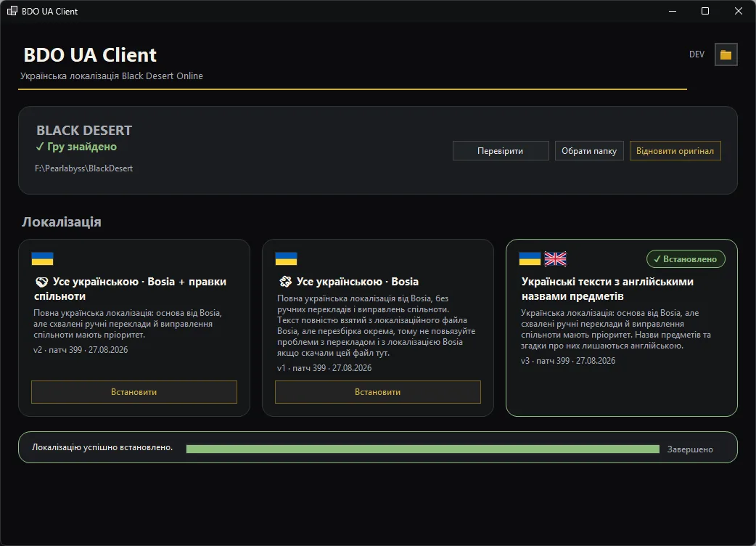Install the Bosia + правки спільноти localization
756x546 pixels.
pos(134,392)
